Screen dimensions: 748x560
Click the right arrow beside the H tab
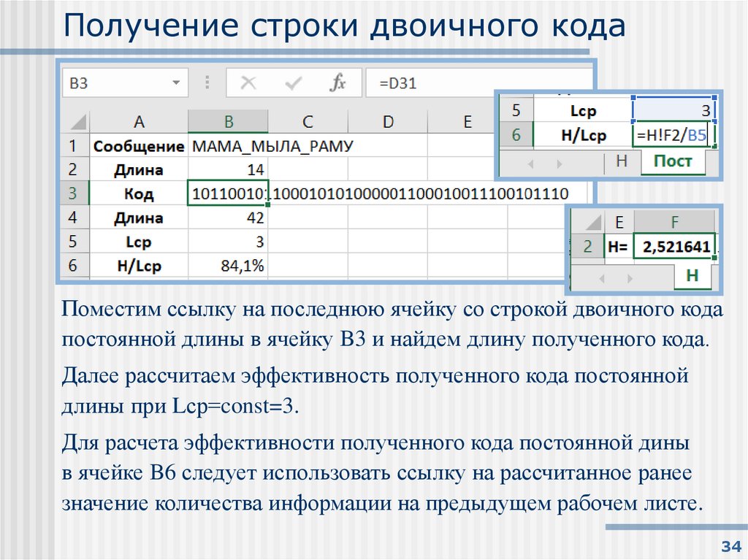click(x=630, y=277)
